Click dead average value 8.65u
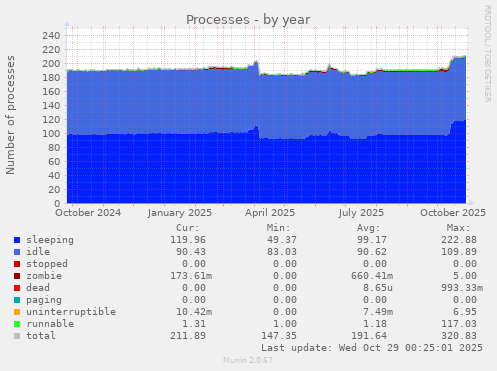The width and height of the screenshot is (497, 371). tap(378, 288)
